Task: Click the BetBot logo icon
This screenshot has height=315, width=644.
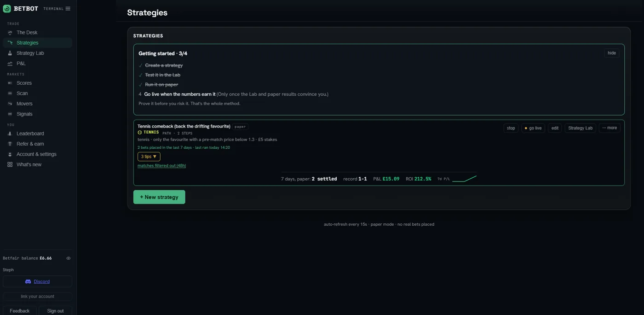Action: click(x=7, y=9)
